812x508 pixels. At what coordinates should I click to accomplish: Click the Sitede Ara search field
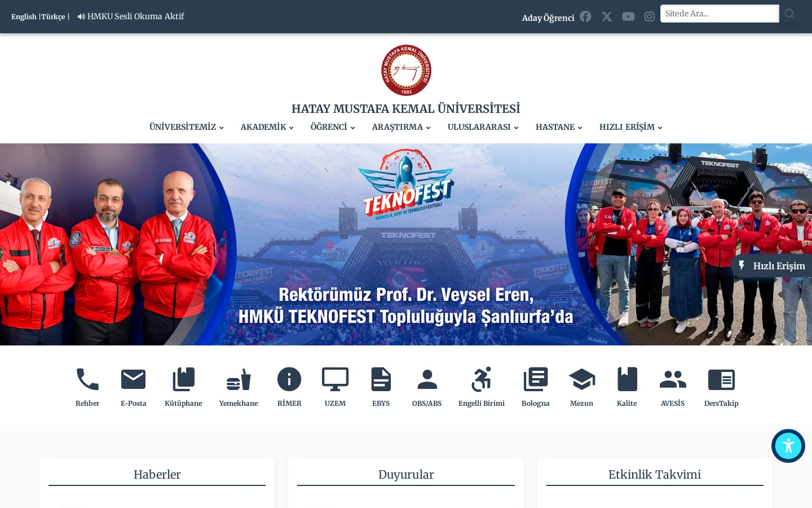click(x=720, y=14)
